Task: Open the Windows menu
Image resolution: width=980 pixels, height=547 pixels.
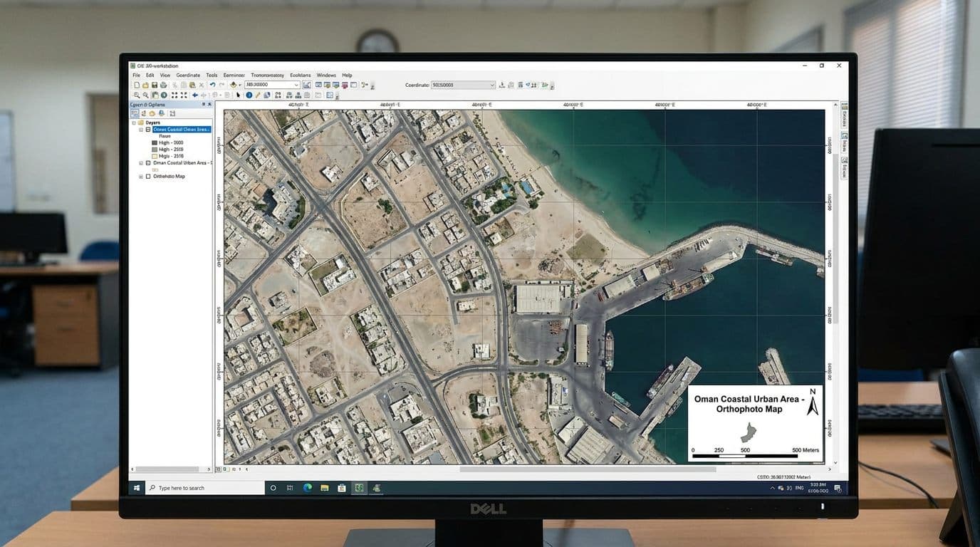Action: [326, 75]
